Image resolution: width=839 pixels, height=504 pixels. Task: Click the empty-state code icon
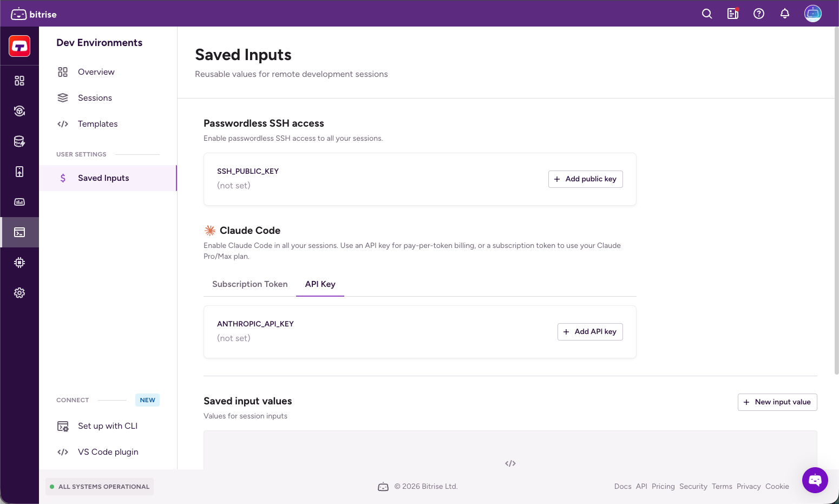(510, 463)
